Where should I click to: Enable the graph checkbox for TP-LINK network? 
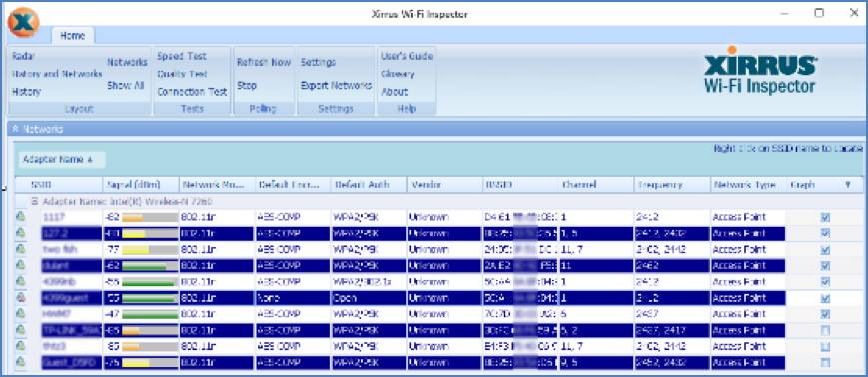point(825,330)
